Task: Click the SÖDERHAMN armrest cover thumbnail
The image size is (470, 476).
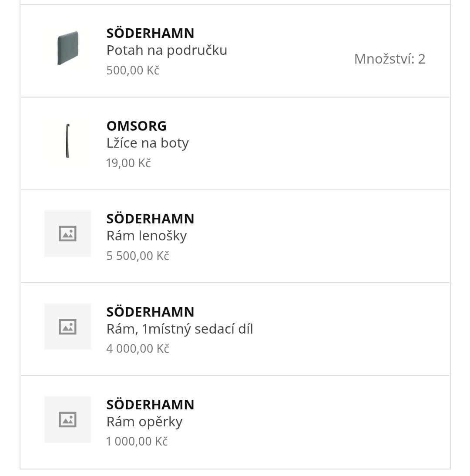Action: pyautogui.click(x=68, y=48)
